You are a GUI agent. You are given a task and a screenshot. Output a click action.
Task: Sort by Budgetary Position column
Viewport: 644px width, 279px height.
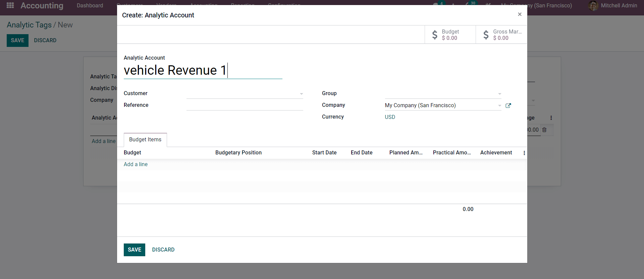pos(238,153)
